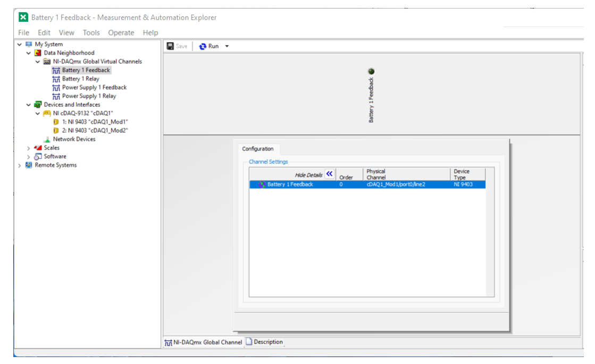The width and height of the screenshot is (595, 364).
Task: Click the Battery 1 Relay channel icon
Action: (56, 79)
